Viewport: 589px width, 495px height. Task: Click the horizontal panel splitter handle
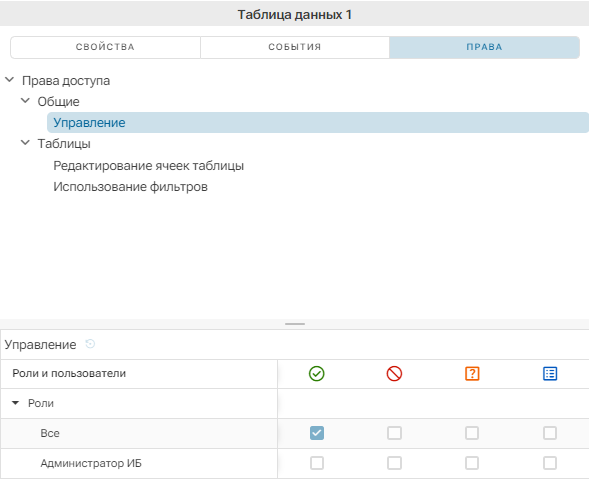(x=295, y=324)
